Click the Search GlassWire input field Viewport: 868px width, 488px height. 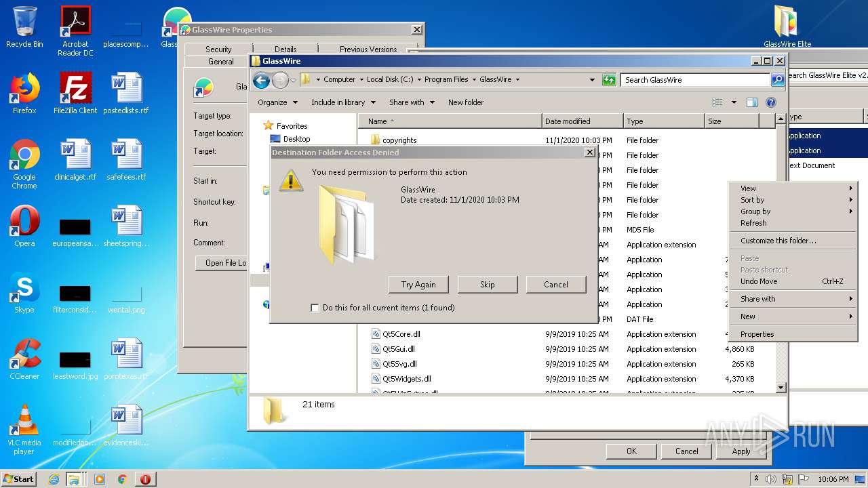tap(696, 80)
